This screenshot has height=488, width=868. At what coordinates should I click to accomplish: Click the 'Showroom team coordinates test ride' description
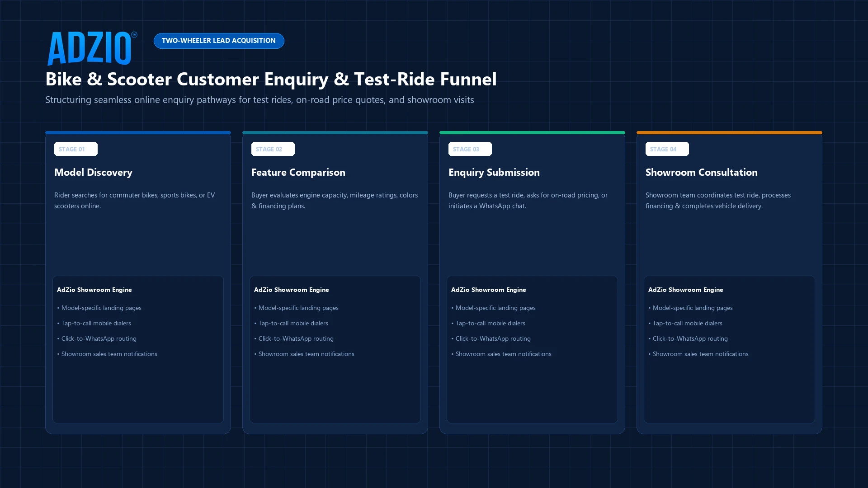click(718, 201)
